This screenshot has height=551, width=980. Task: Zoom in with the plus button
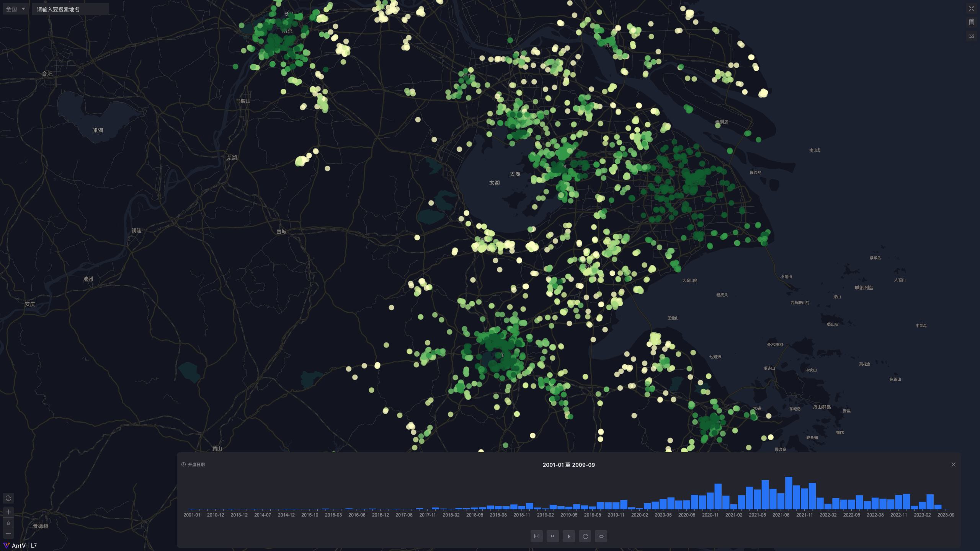8,512
